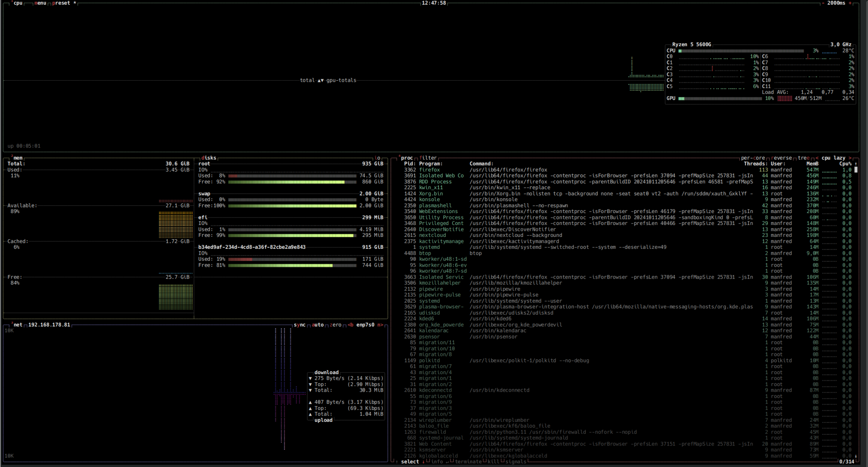The height and width of the screenshot is (467, 868).
Task: Cycle to the next preset
Action: click(x=61, y=3)
